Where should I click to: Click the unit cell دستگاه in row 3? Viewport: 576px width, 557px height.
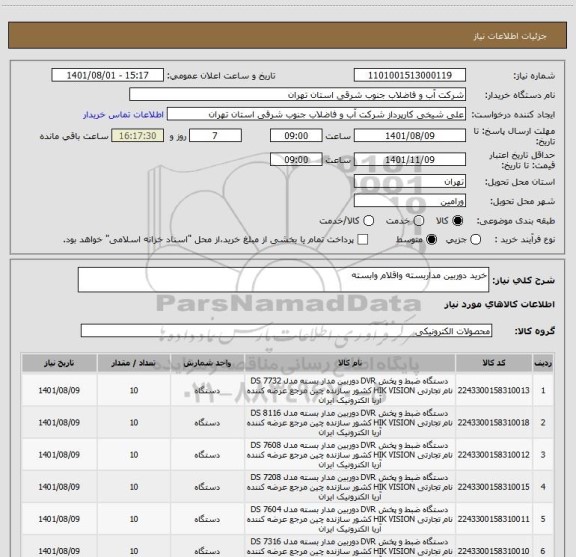207,455
